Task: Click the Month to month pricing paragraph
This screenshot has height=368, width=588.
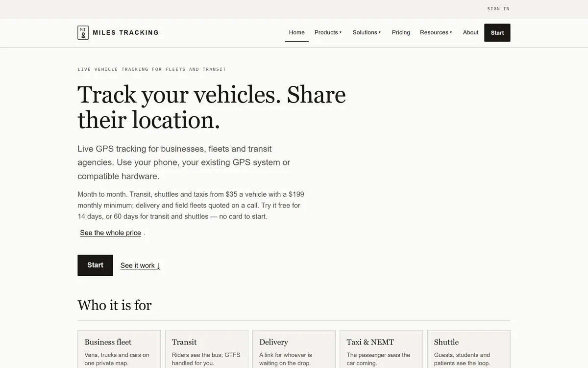Action: click(191, 205)
